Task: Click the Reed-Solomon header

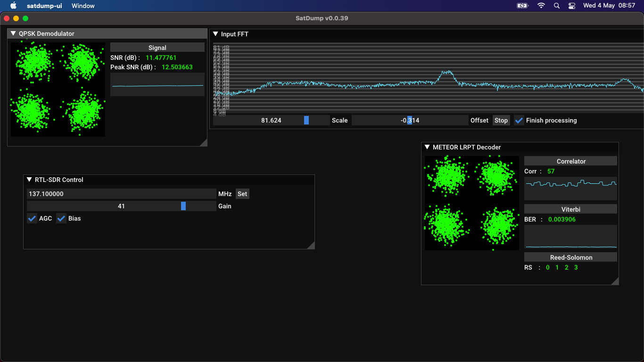Action: (x=571, y=257)
